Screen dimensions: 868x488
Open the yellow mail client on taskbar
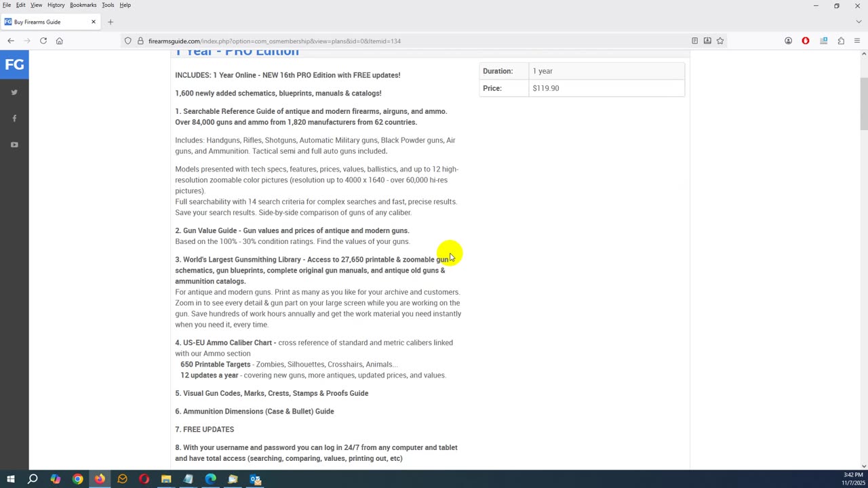coord(122,479)
